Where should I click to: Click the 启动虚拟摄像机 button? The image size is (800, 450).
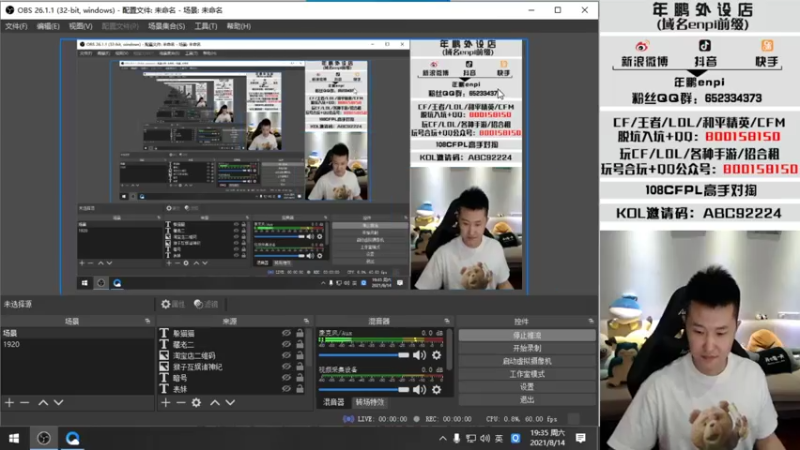[527, 361]
